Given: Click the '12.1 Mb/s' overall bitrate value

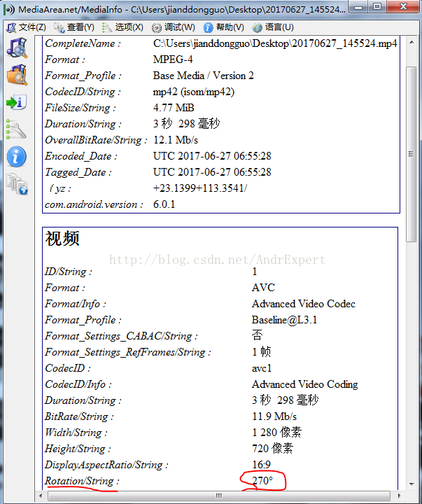Looking at the screenshot, I should click(176, 140).
